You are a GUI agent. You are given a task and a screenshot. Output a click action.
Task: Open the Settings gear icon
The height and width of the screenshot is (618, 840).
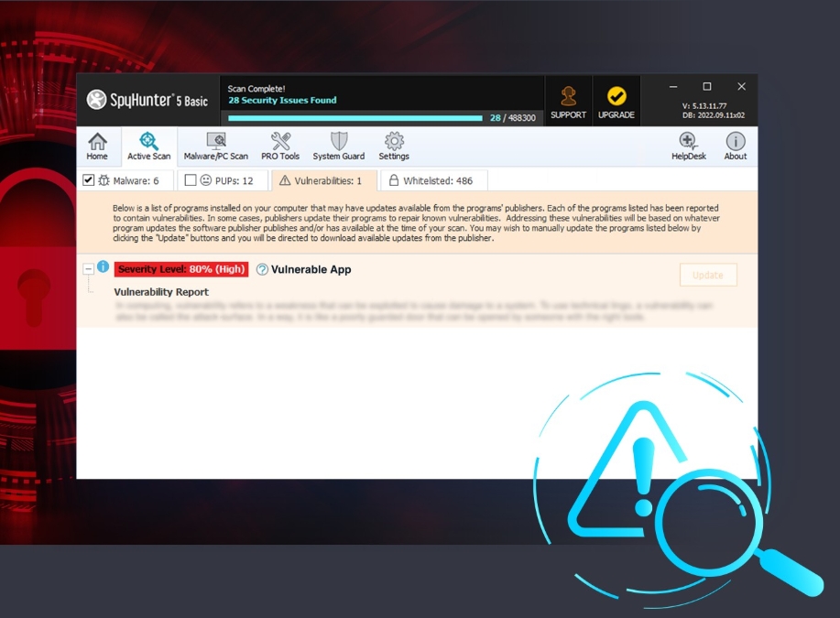click(394, 146)
